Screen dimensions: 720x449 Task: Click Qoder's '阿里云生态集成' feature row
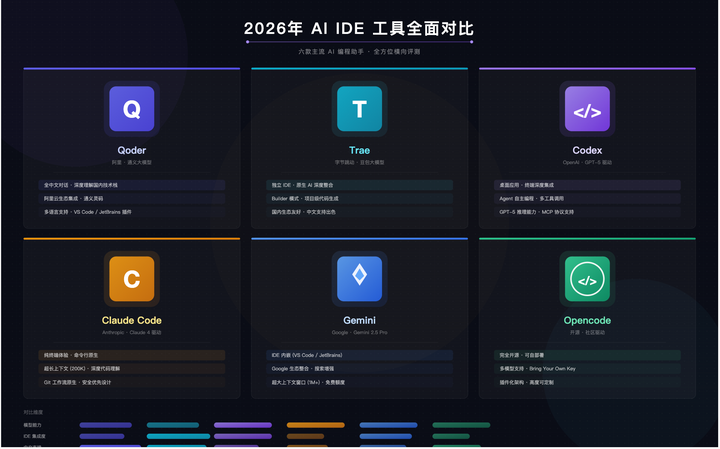pyautogui.click(x=132, y=198)
